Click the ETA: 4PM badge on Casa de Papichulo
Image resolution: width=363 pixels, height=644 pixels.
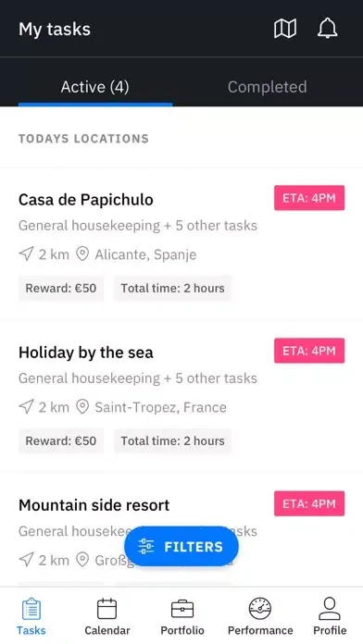point(309,198)
